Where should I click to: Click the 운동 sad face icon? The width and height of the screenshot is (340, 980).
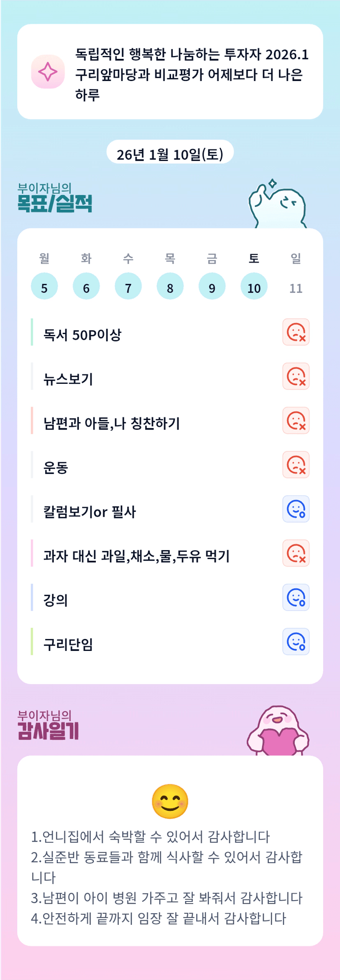[x=296, y=464]
